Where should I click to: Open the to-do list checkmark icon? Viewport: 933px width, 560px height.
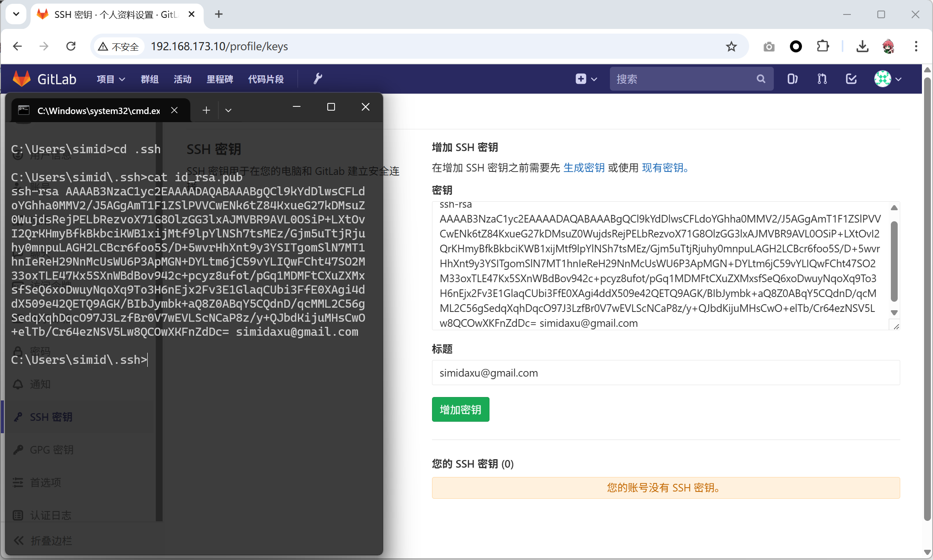851,79
